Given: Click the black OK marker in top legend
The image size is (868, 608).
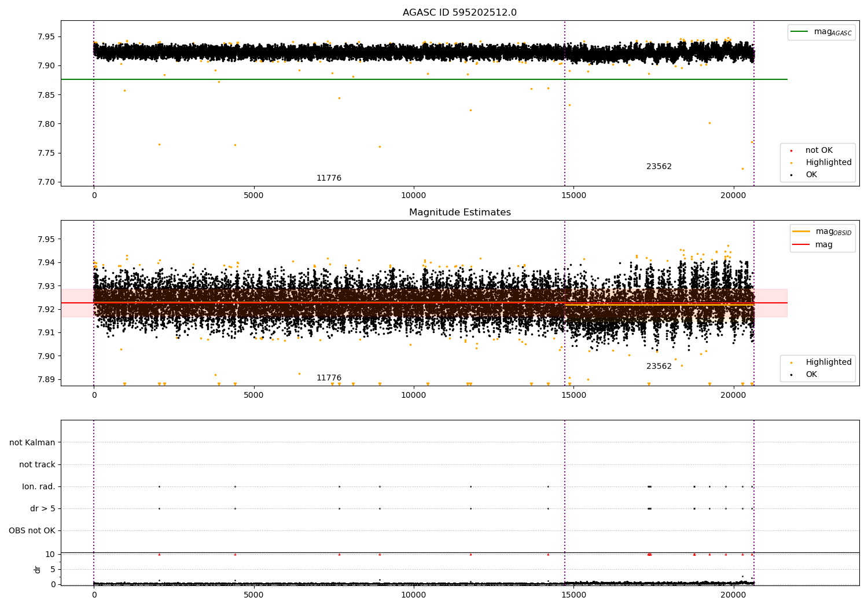Looking at the screenshot, I should pos(791,175).
